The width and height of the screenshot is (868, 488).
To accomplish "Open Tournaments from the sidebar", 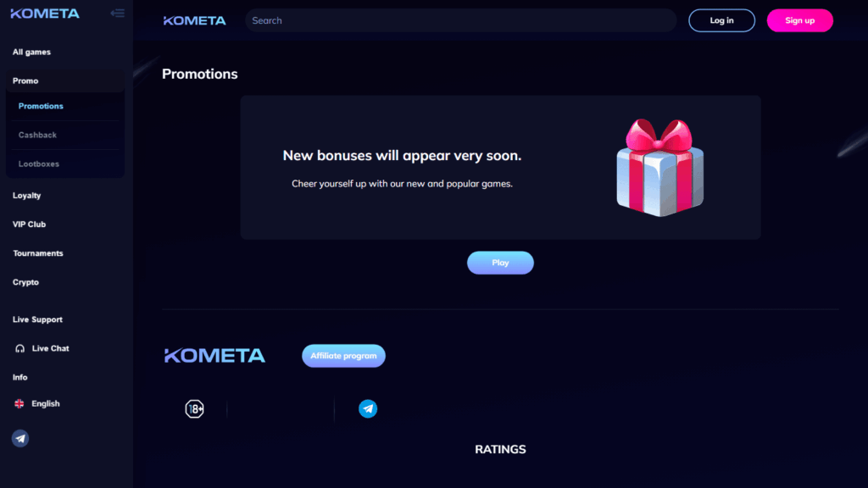I will click(38, 253).
